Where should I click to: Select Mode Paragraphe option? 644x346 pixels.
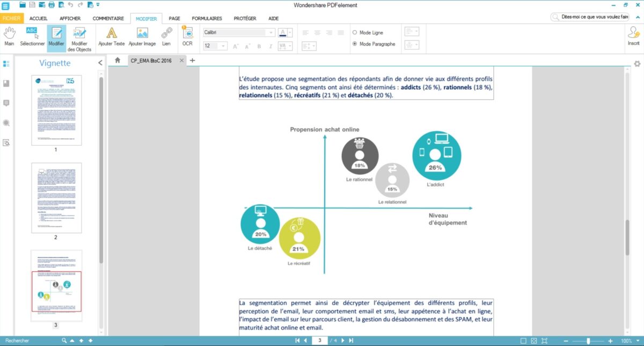click(355, 44)
